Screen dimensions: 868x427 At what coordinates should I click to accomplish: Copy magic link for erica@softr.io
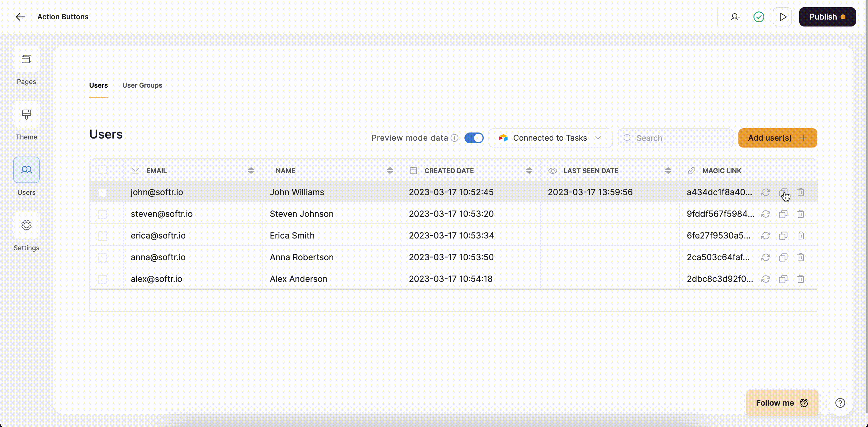pyautogui.click(x=783, y=236)
